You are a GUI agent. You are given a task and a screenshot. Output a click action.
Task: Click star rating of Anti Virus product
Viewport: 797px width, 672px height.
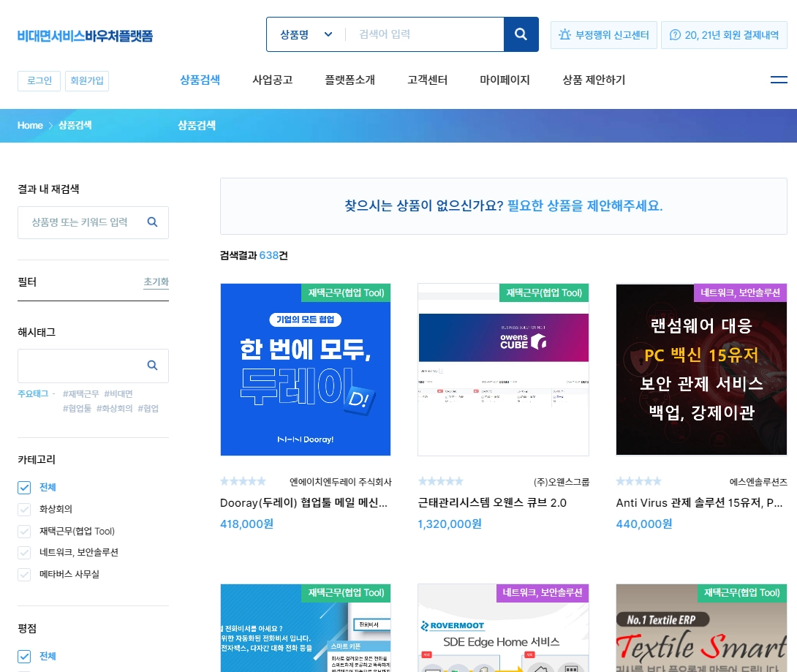tap(639, 481)
